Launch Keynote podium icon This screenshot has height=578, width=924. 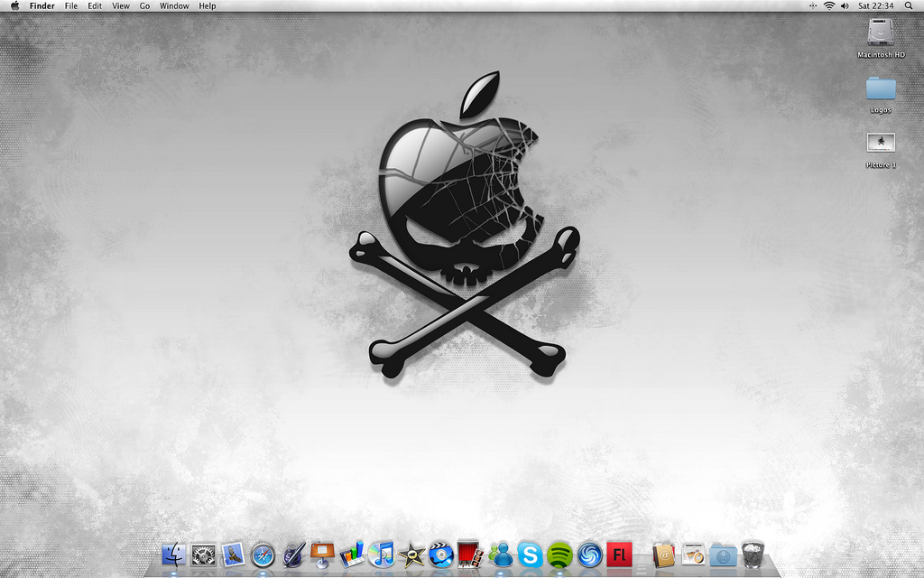click(322, 555)
